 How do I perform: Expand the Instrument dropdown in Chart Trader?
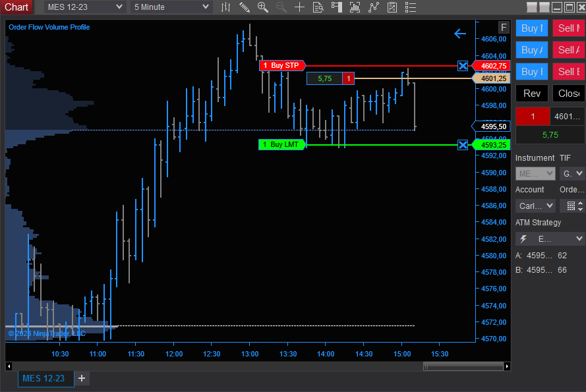(x=535, y=173)
